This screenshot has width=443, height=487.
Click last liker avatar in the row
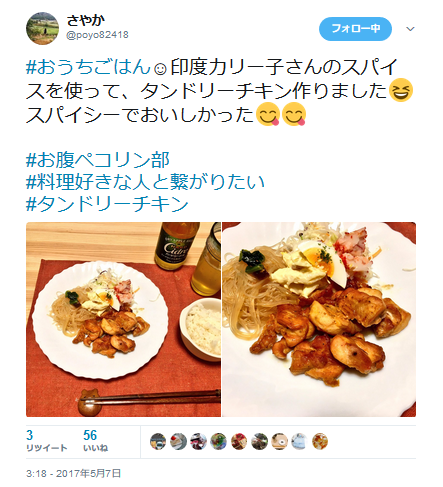pyautogui.click(x=320, y=442)
